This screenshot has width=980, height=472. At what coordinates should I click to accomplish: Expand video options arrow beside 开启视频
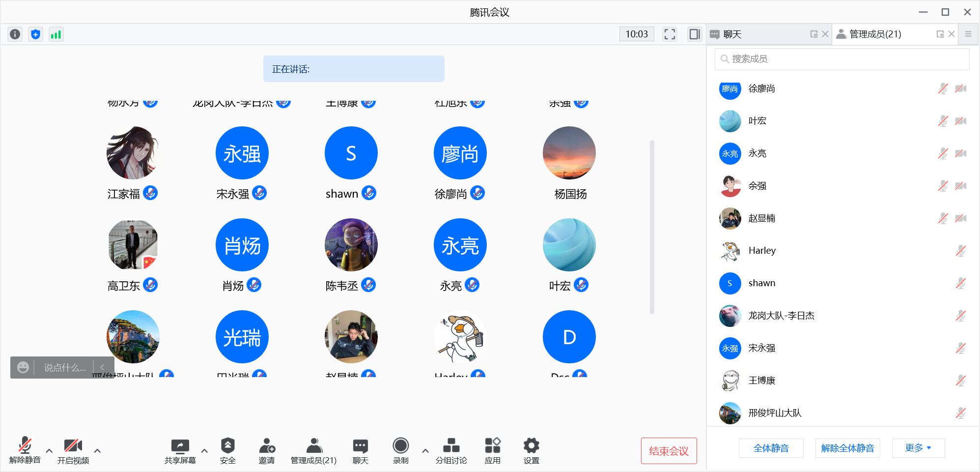(97, 450)
